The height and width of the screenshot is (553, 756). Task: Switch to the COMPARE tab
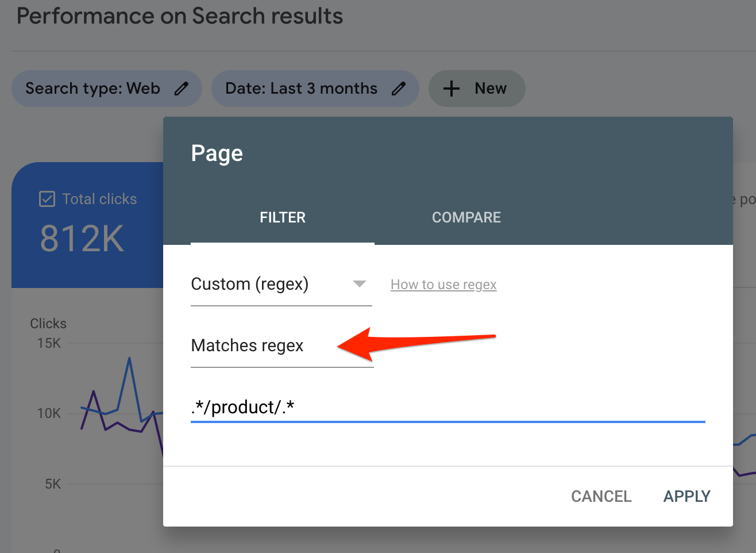[466, 217]
